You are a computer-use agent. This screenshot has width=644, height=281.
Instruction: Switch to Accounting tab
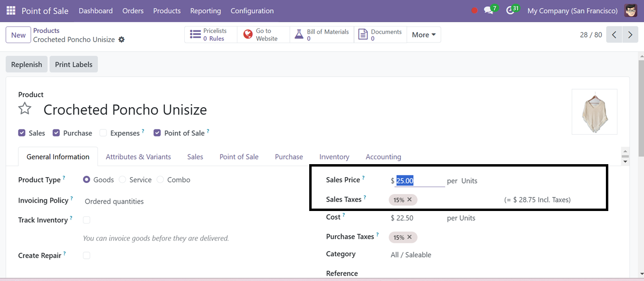click(x=384, y=156)
